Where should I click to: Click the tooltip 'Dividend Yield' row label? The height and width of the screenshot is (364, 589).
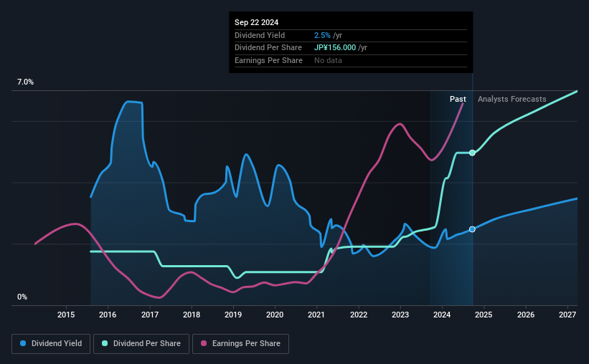pos(260,35)
